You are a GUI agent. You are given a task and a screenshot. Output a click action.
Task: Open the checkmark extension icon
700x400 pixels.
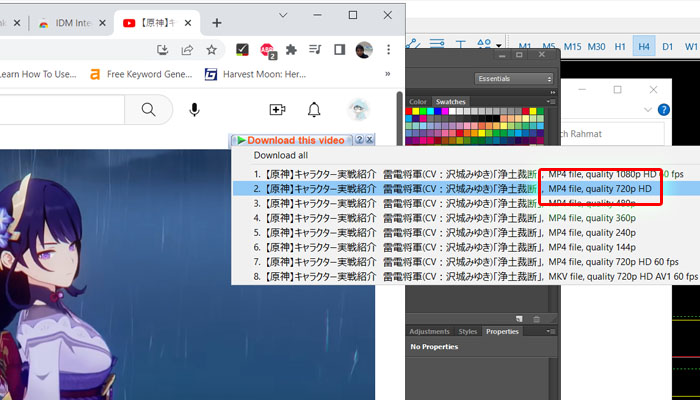pos(242,50)
